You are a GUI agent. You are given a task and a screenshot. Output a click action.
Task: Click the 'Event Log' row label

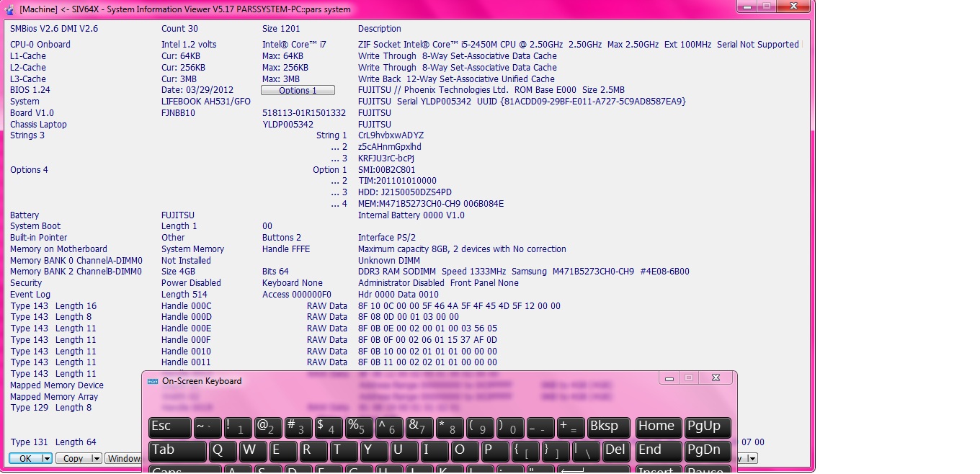[x=30, y=295]
